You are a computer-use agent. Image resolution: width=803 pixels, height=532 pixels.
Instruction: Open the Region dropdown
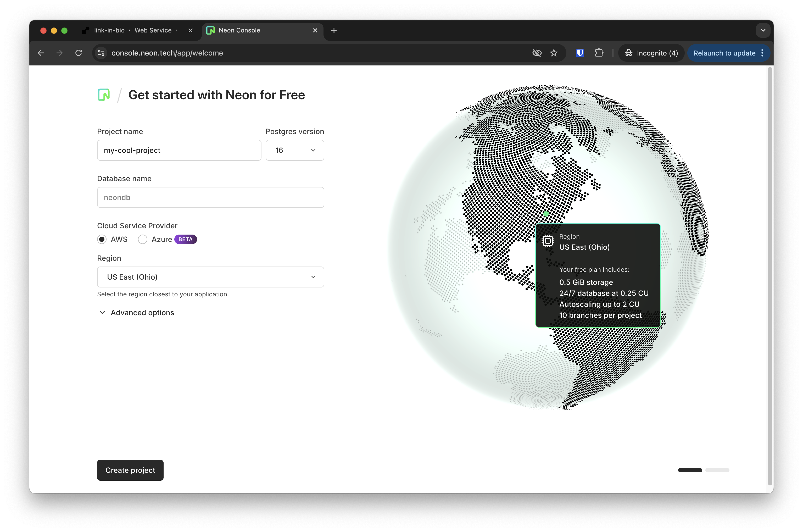coord(210,277)
